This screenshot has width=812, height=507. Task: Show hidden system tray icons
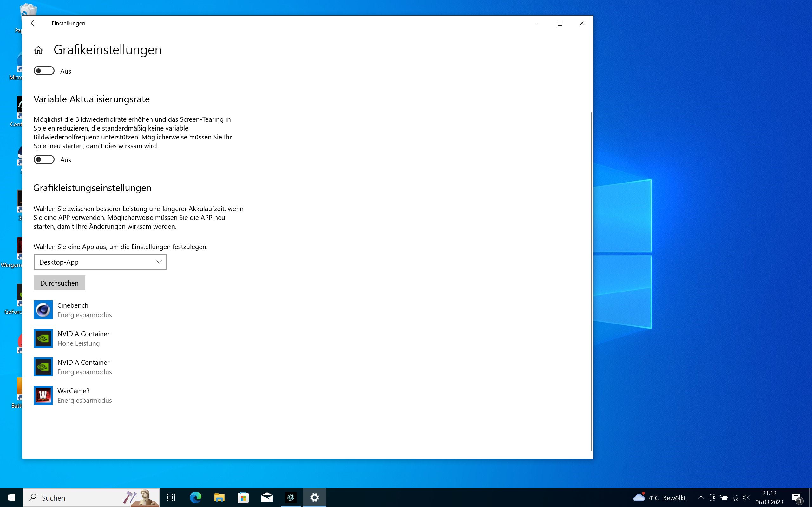701,497
